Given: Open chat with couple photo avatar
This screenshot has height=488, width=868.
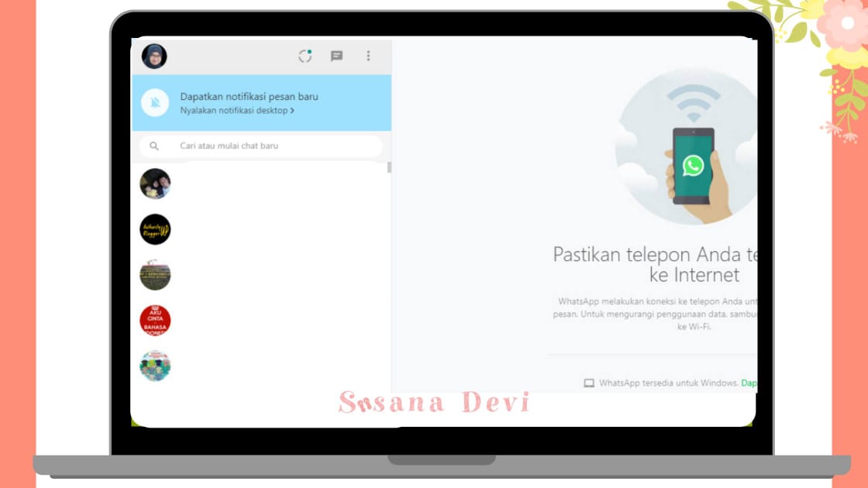Looking at the screenshot, I should point(155,184).
